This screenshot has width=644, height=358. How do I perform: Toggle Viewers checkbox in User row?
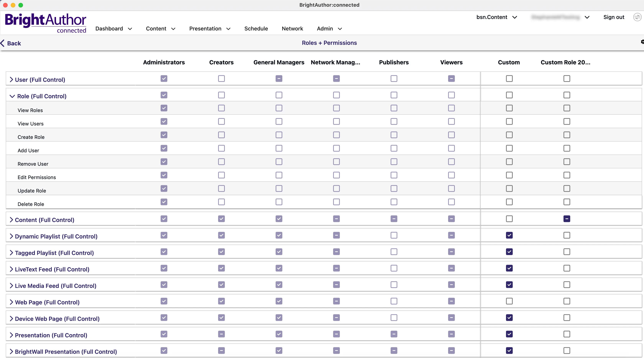click(x=451, y=79)
